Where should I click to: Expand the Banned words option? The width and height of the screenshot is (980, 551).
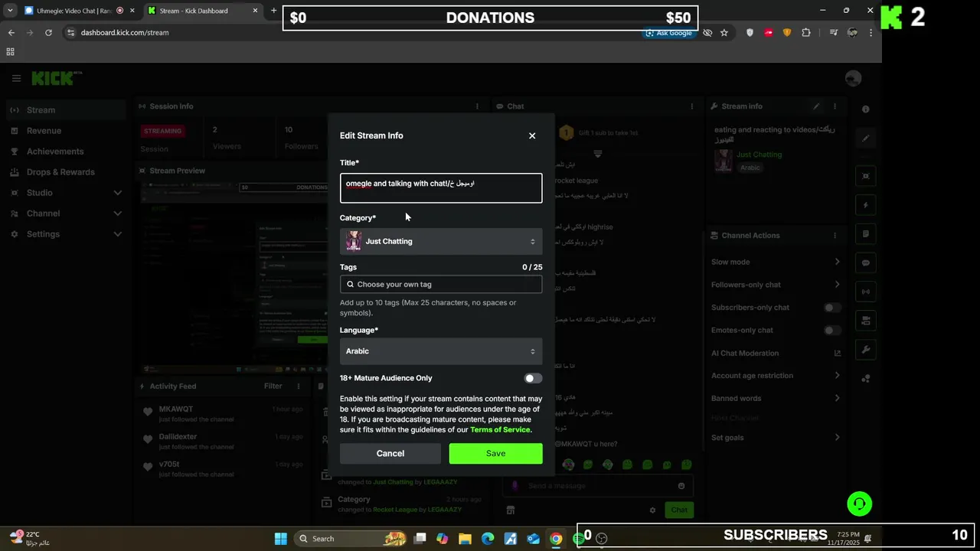coord(776,398)
